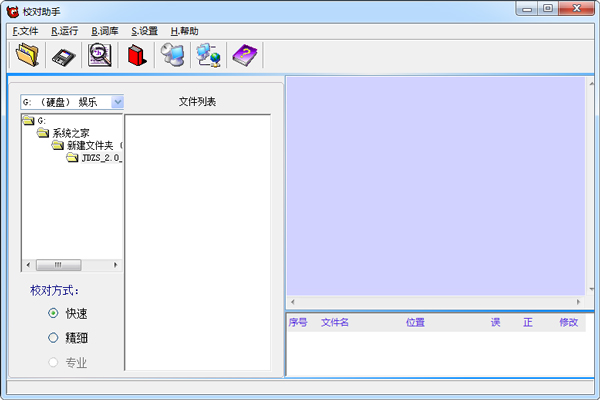Open the folder icon in toolbar
This screenshot has width=600, height=400.
(27, 55)
